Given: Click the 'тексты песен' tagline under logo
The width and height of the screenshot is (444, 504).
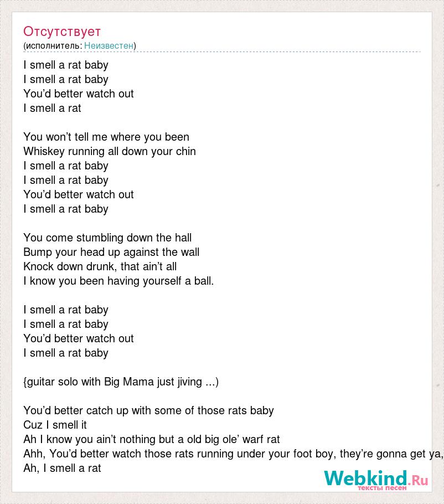Looking at the screenshot, I should (x=382, y=488).
